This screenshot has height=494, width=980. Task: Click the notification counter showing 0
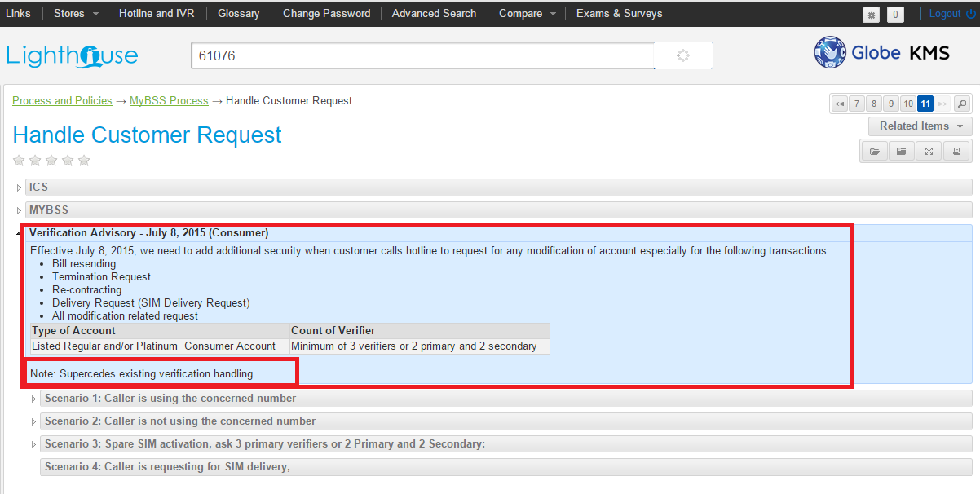(x=895, y=15)
